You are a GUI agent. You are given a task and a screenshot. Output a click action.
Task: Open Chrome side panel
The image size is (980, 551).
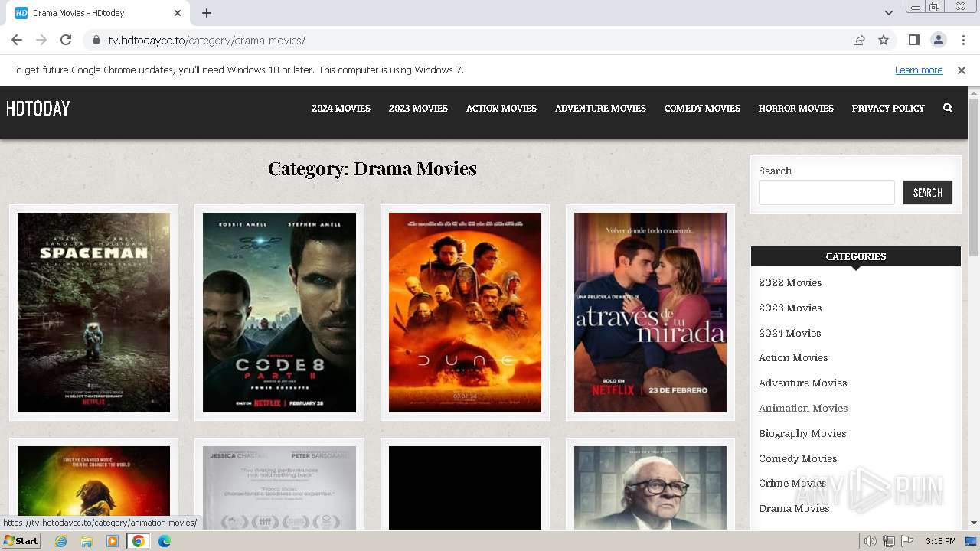click(x=913, y=40)
